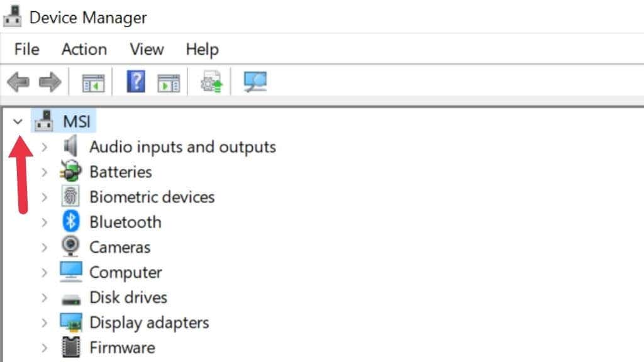Viewport: 644px width, 362px height.
Task: Click the Forward arrow toolbar icon
Action: coord(50,82)
